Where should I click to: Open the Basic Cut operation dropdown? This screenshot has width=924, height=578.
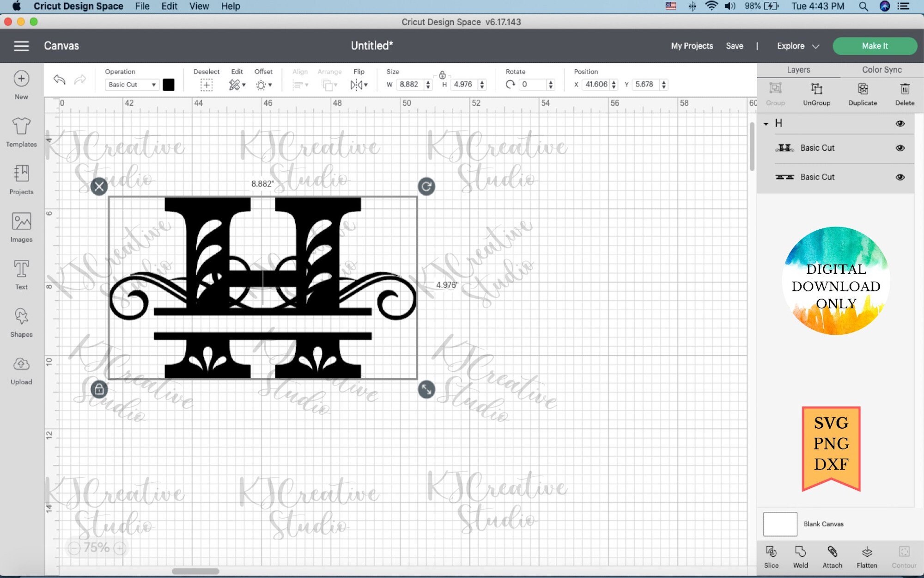point(132,85)
